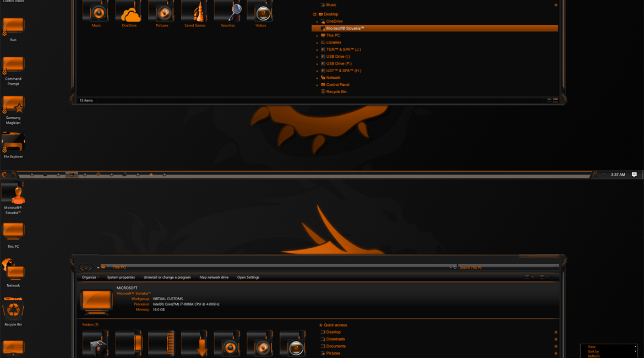This screenshot has width=644, height=358.
Task: Open the Recycle Bin desktop icon
Action: [x=13, y=310]
